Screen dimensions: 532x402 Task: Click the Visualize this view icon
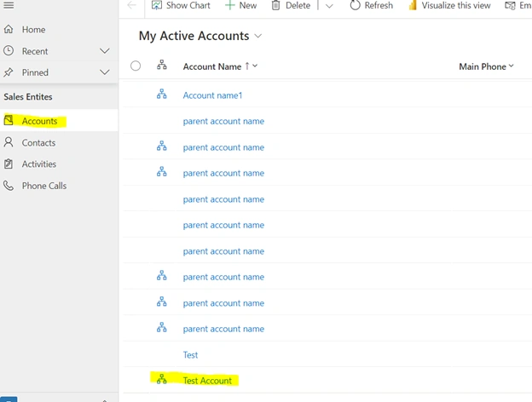(x=413, y=5)
